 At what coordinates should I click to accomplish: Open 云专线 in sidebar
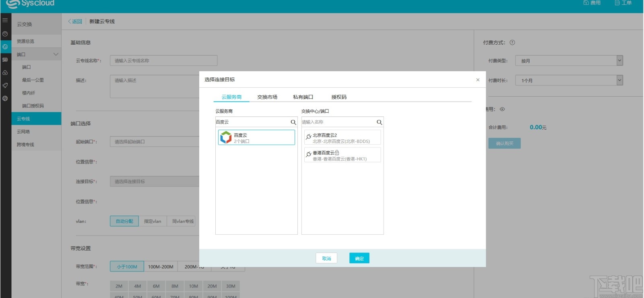click(x=36, y=119)
